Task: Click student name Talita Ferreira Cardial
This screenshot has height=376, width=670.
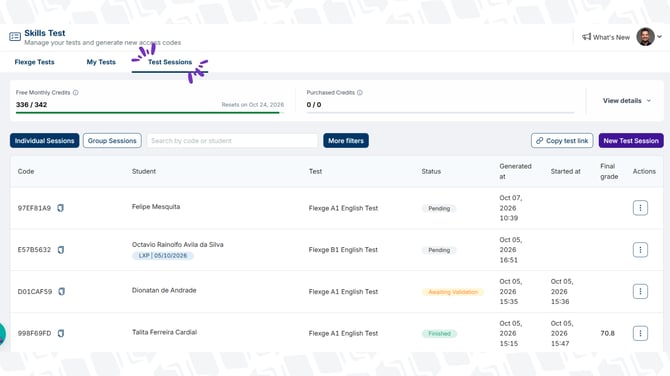Action: 165,332
